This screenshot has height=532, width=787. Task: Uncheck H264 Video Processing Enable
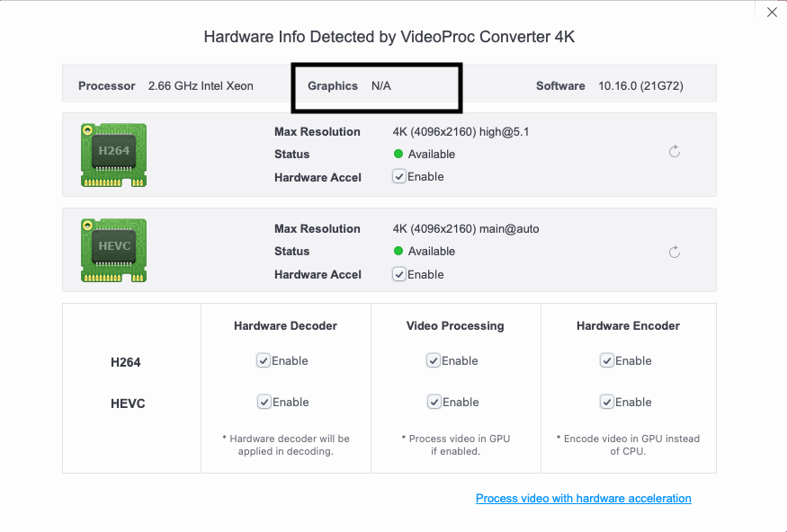pos(434,360)
